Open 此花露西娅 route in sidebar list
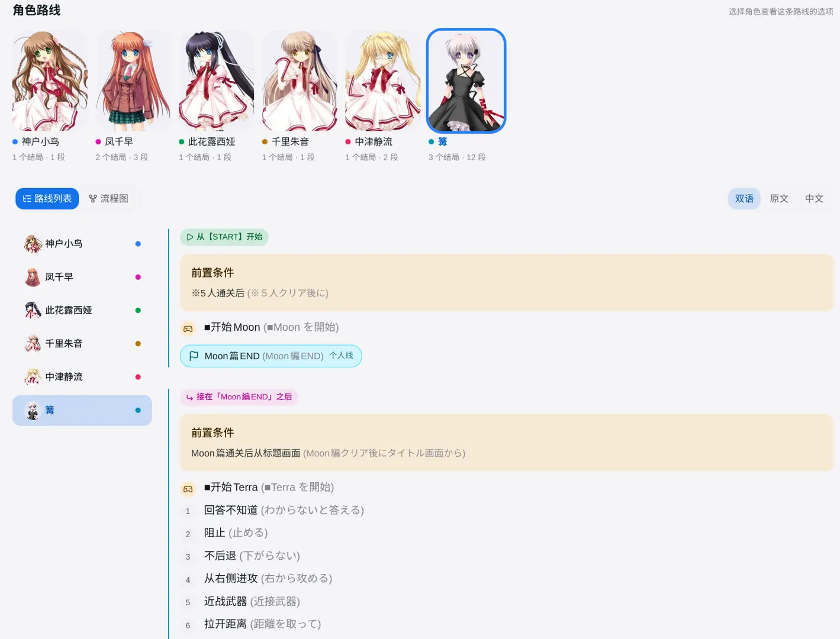 [82, 310]
